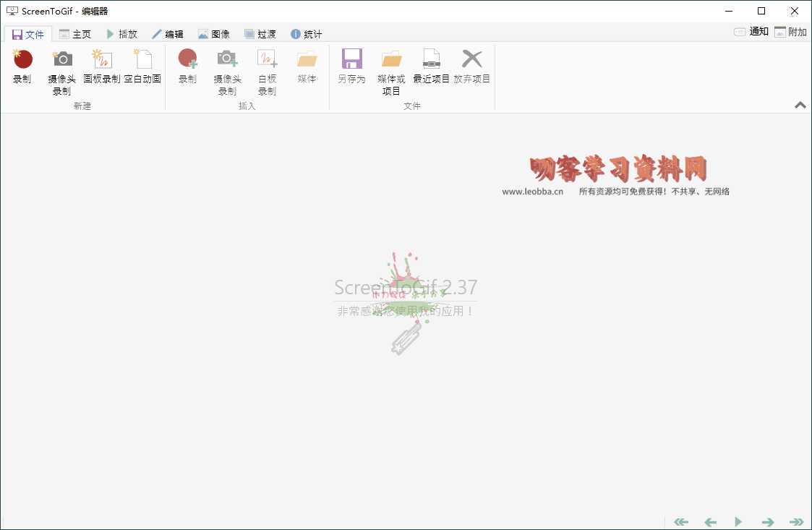812x530 pixels.
Task: Open the 附加 options button
Action: pos(790,32)
